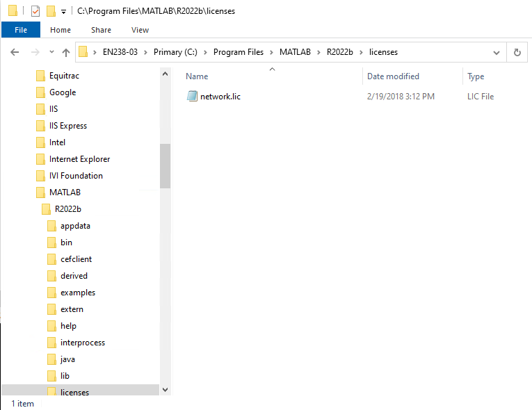Navigate to MATLAB in the breadcrumb

click(x=295, y=52)
